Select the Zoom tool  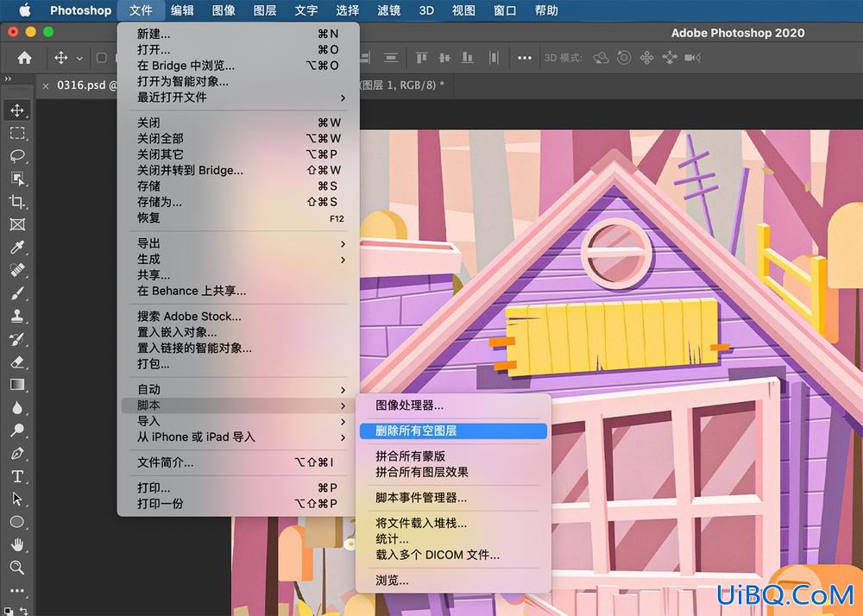coord(17,568)
